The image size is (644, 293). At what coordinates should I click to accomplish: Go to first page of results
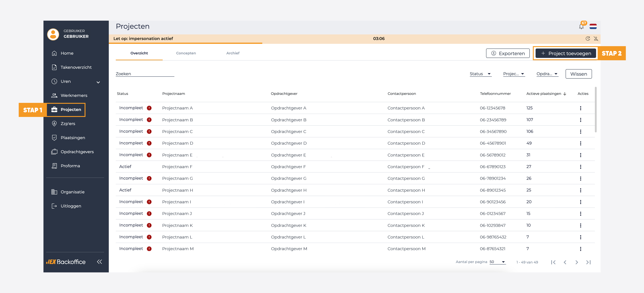click(553, 262)
